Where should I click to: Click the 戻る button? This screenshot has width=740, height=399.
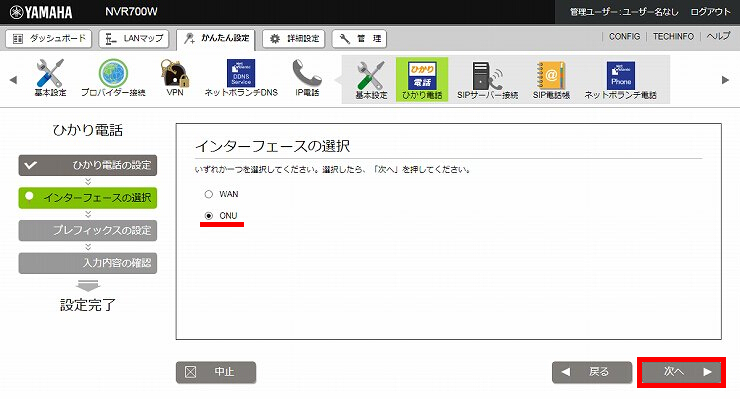coord(592,372)
